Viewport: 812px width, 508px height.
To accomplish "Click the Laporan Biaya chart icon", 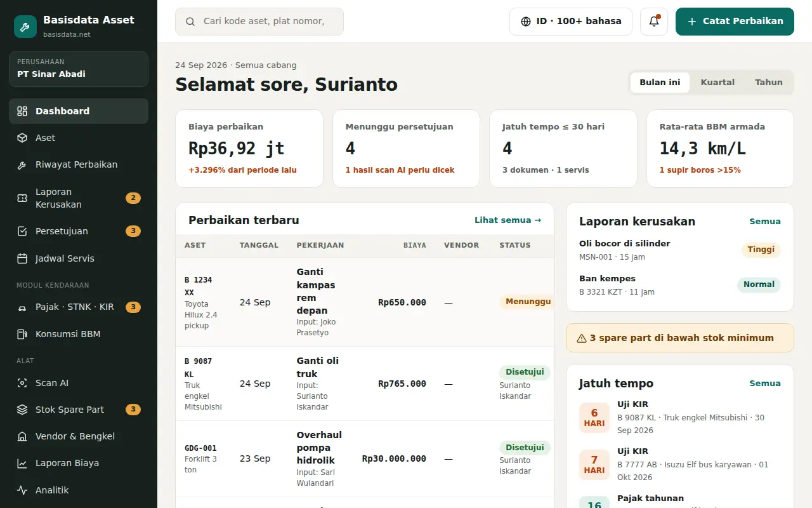I will 22,464.
